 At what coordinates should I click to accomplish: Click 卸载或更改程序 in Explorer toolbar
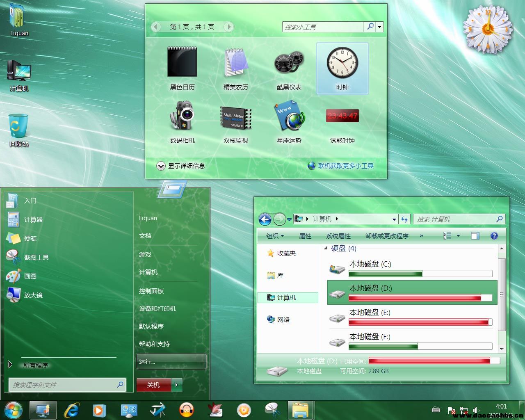pyautogui.click(x=387, y=236)
